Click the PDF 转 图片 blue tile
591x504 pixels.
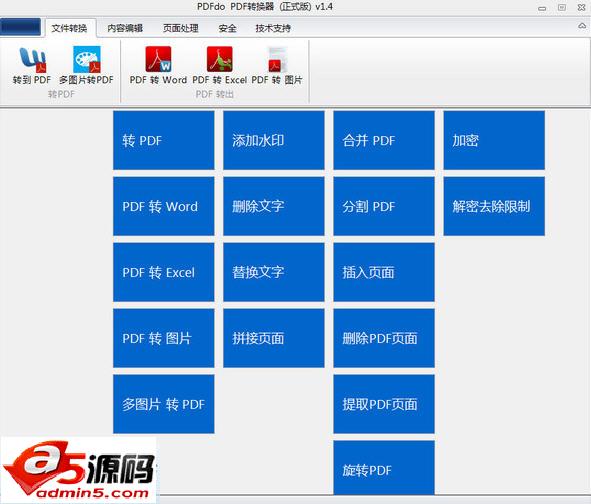pos(164,338)
